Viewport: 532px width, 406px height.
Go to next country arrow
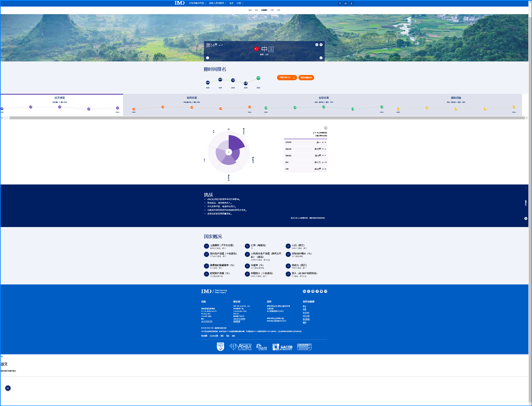click(321, 58)
